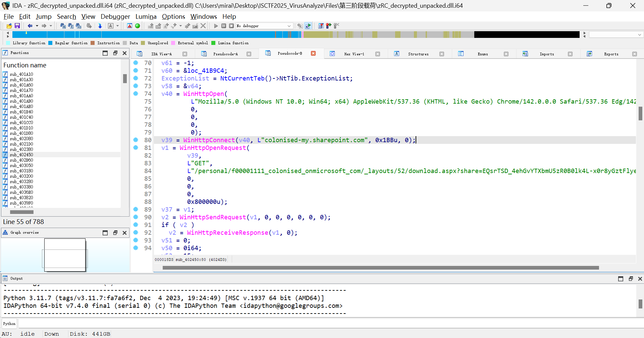The width and height of the screenshot is (644, 338).
Task: Click the convert-to-data toolbar icon
Action: [158, 26]
